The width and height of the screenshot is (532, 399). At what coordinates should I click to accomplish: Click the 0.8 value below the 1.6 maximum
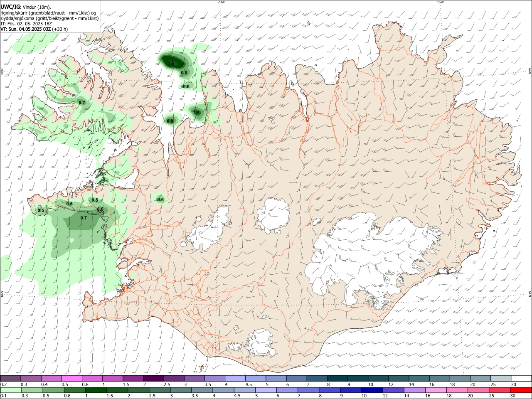(184, 73)
